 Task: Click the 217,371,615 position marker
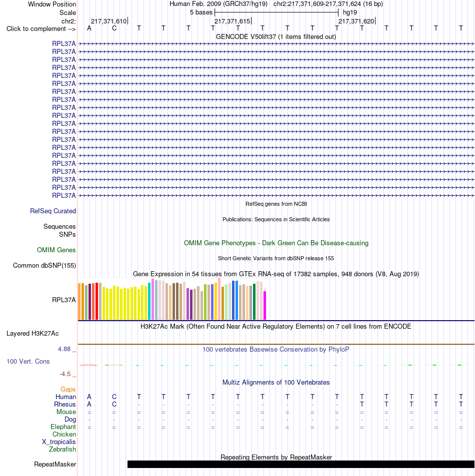tap(232, 21)
